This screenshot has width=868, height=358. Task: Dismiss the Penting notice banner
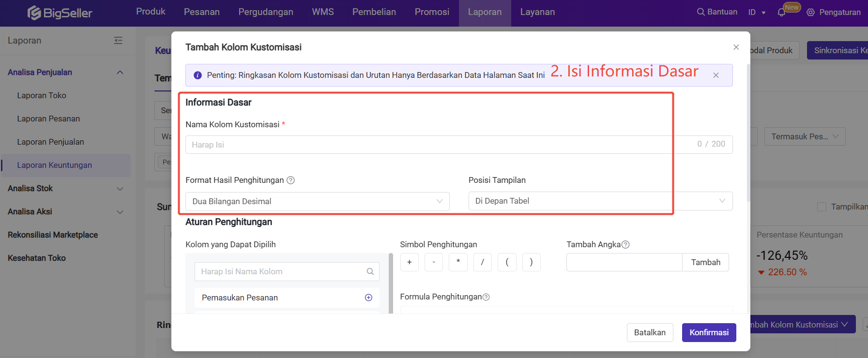[x=716, y=75]
